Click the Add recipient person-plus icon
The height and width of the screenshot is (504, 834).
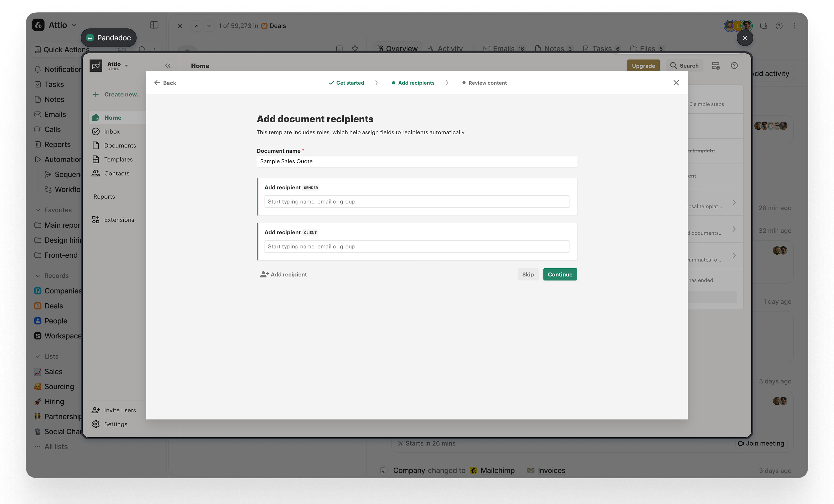click(x=264, y=275)
